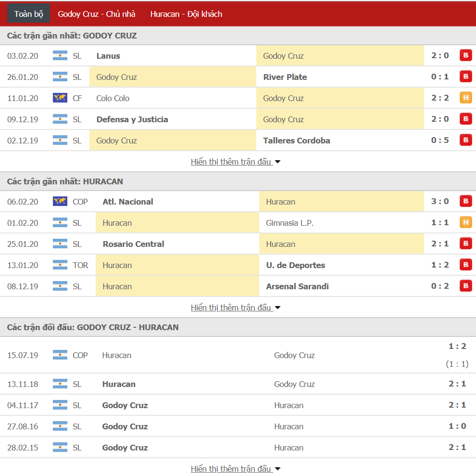The width and height of the screenshot is (476, 476).
Task: Click B badge for Defensa y Justicia match
Action: (x=466, y=119)
